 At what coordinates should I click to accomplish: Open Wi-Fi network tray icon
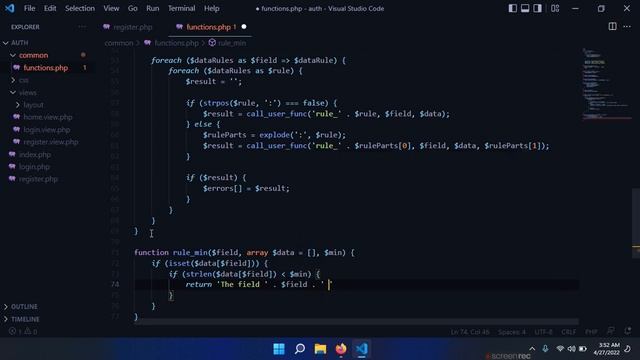tap(560, 349)
